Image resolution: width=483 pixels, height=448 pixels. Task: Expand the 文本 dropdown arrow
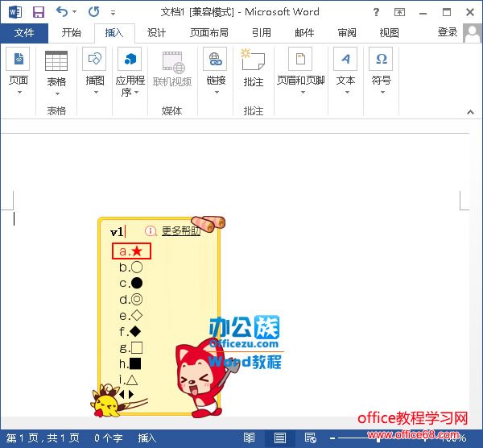click(347, 92)
